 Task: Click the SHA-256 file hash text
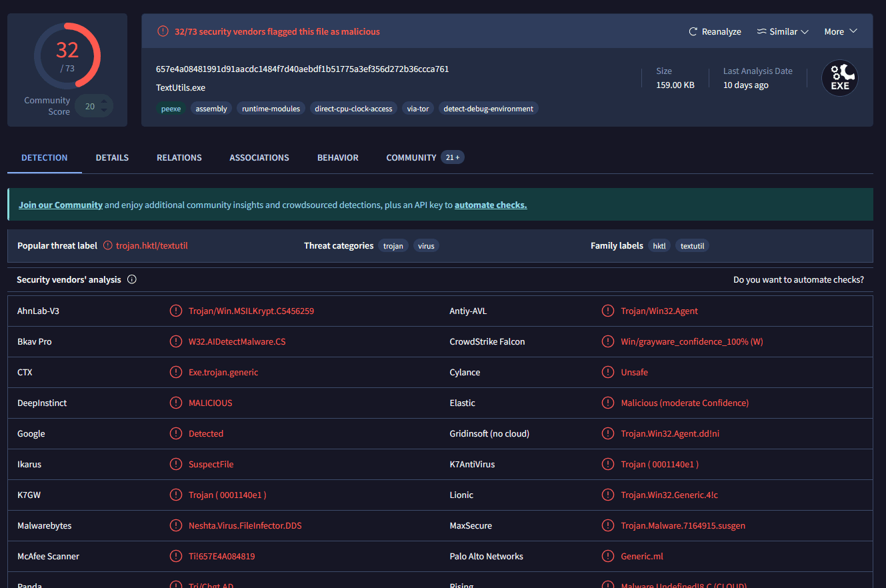(302, 69)
